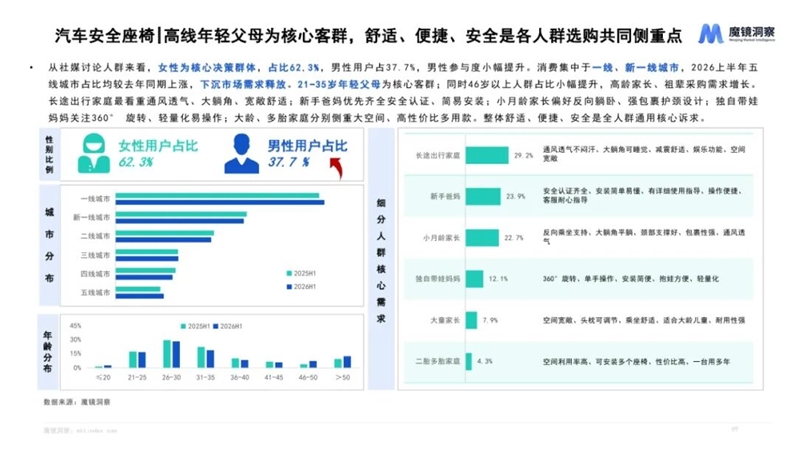Click the 21-25 age axis label
799x450 pixels.
click(x=137, y=378)
